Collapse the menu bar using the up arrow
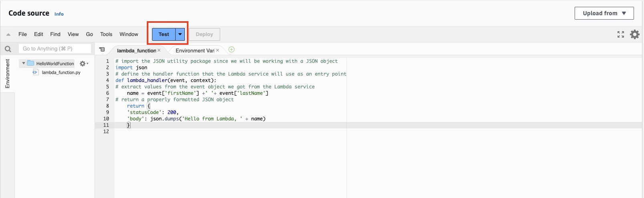 pyautogui.click(x=8, y=34)
